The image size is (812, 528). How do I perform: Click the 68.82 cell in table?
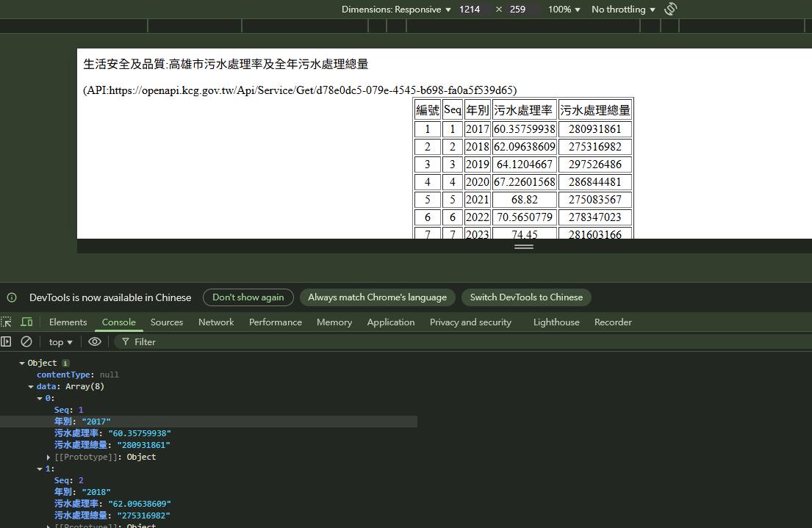(524, 200)
